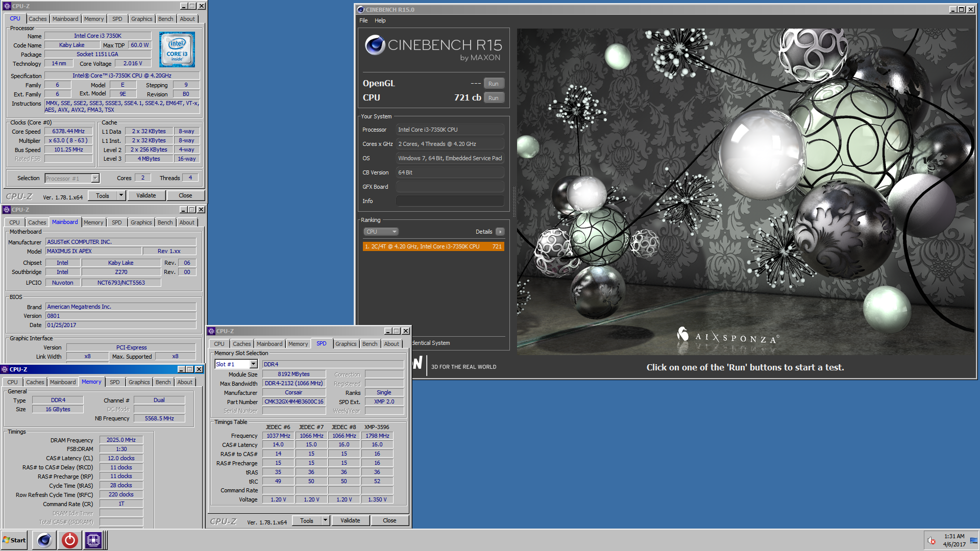Open the Bench tab in top CPU-Z window
This screenshot has width=980, height=551.
(x=165, y=19)
